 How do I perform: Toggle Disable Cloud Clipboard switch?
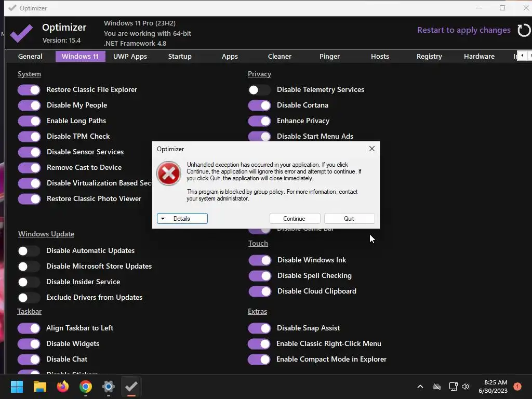tap(260, 291)
